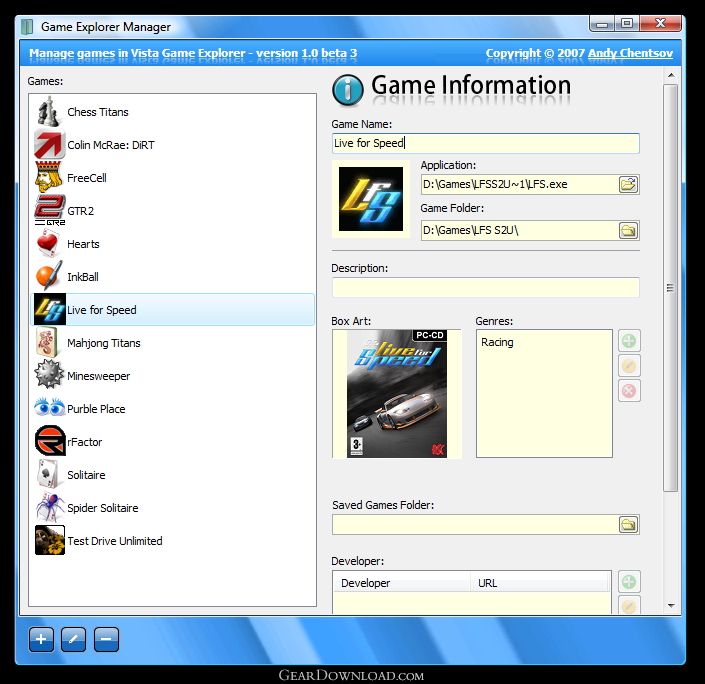Select Minesweeper in games list
This screenshot has height=684, width=705.
pos(172,376)
